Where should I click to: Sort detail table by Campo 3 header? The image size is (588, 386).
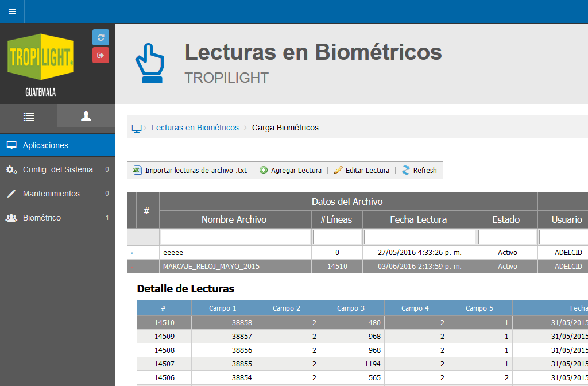tap(351, 308)
